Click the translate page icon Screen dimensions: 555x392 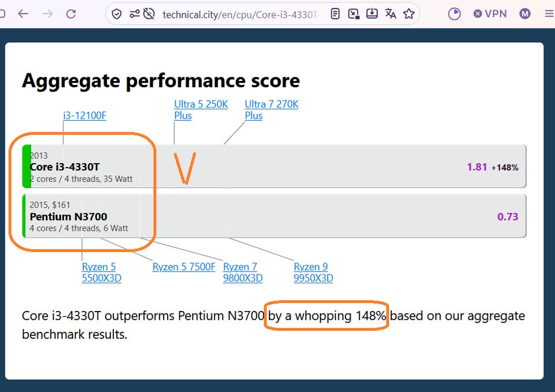(390, 14)
